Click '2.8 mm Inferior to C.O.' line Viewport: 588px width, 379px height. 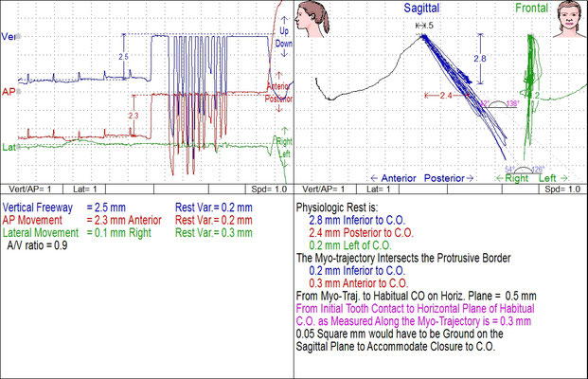[357, 220]
